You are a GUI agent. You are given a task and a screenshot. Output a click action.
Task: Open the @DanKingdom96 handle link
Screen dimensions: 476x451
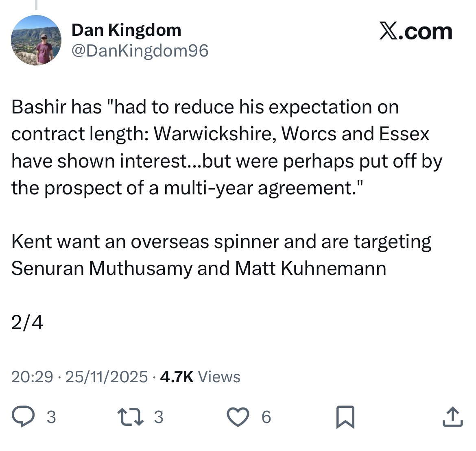(140, 50)
